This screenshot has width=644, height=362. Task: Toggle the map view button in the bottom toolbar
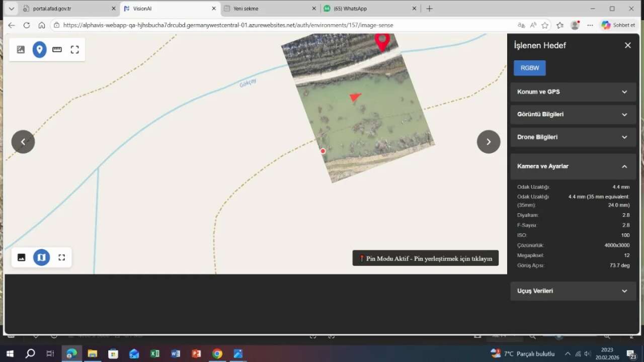(41, 257)
